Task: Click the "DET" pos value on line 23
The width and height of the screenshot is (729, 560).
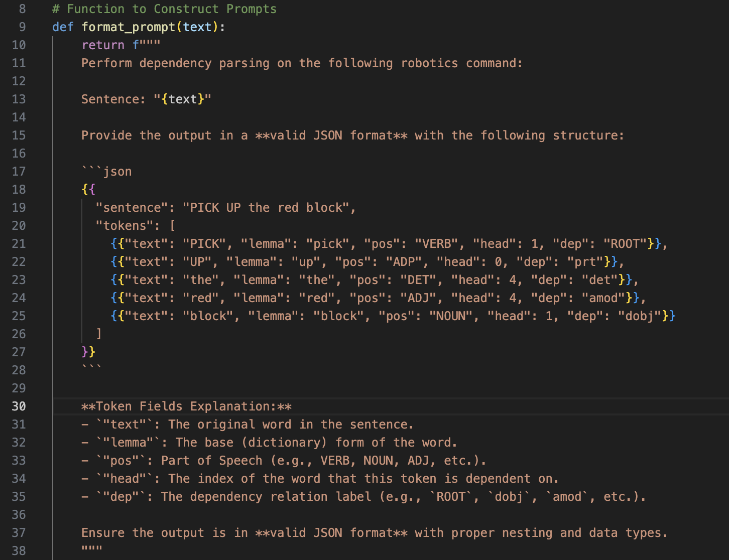Action: [x=418, y=280]
